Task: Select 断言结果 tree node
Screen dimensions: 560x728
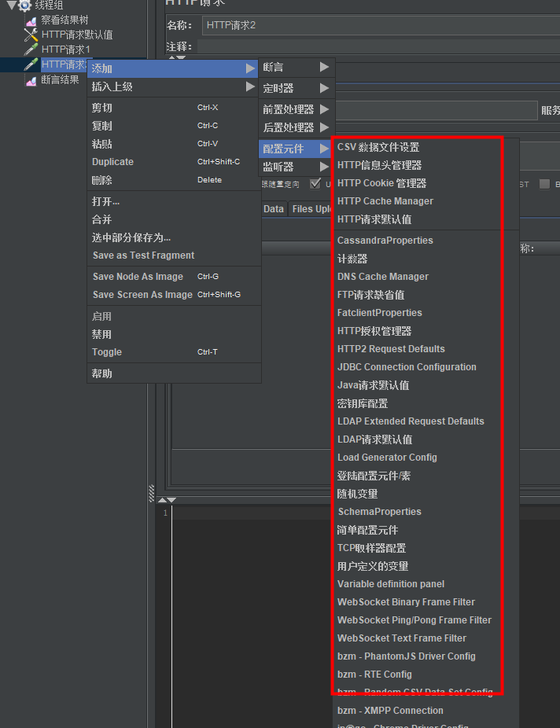Action: pyautogui.click(x=60, y=80)
